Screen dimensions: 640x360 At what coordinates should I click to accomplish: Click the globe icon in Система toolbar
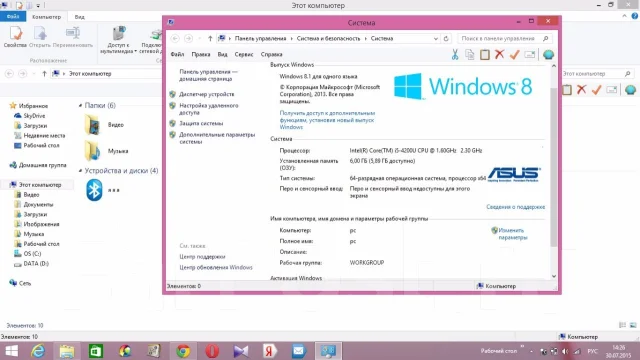(x=549, y=54)
